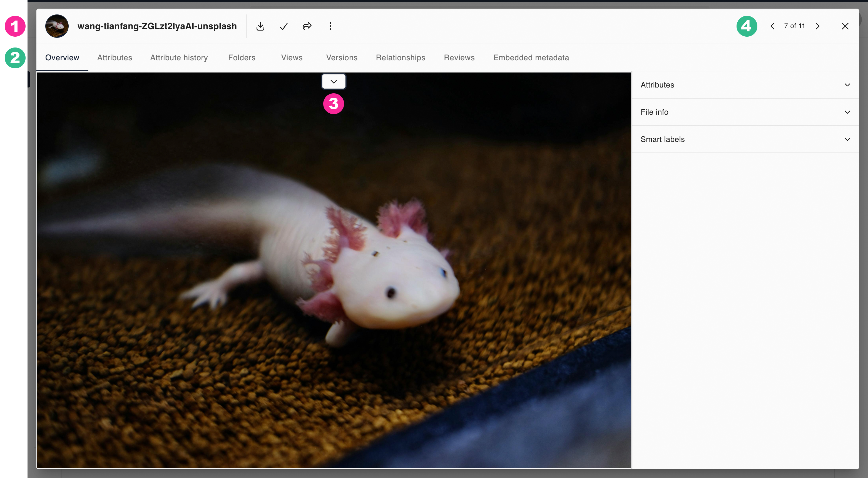Screen dimensions: 868x478
Task: Select the Overview tab
Action: coord(62,57)
